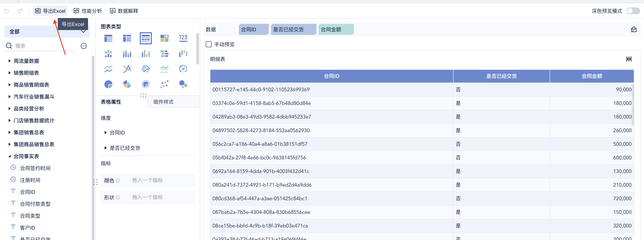Screen dimensions: 644x240
Task: Open the 性能分析 tool
Action: 88,11
